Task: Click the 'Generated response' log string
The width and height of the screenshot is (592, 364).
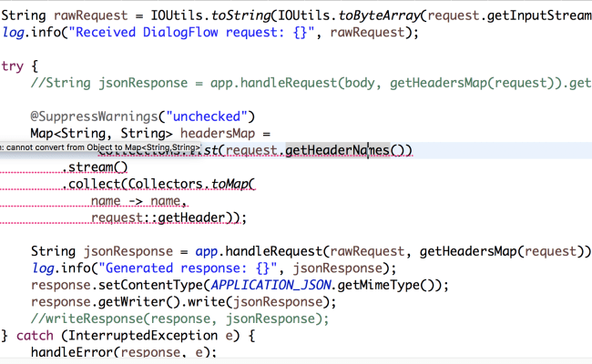Action: click(188, 268)
